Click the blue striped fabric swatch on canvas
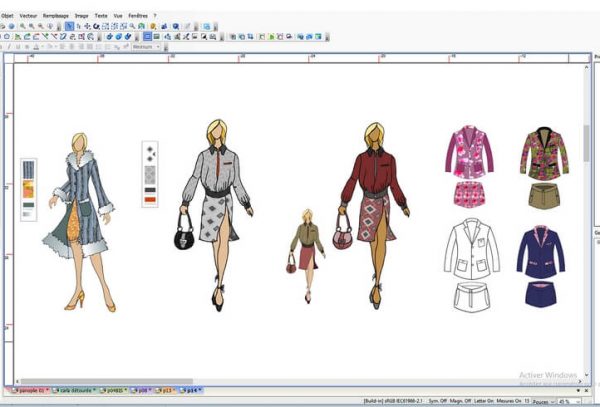 (x=28, y=170)
